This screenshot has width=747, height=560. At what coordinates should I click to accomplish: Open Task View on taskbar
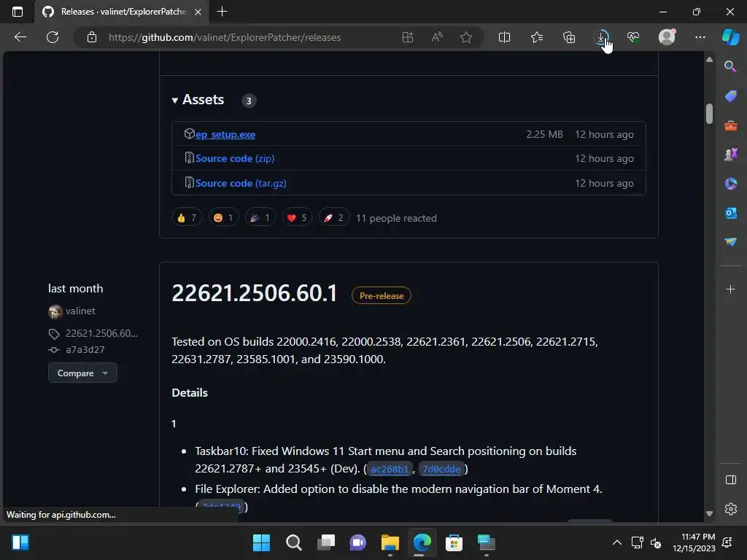click(x=326, y=542)
